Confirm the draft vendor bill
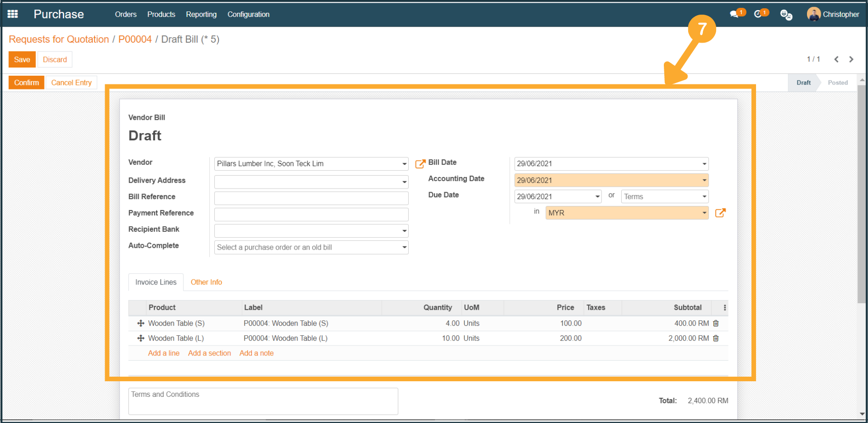Screen dimensions: 868x423 tap(27, 83)
